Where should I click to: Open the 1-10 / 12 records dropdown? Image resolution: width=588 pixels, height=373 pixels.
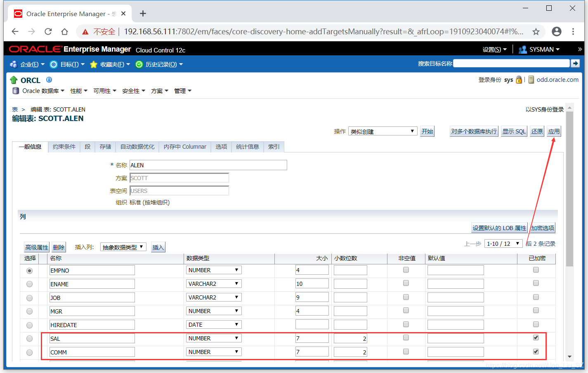pyautogui.click(x=503, y=244)
